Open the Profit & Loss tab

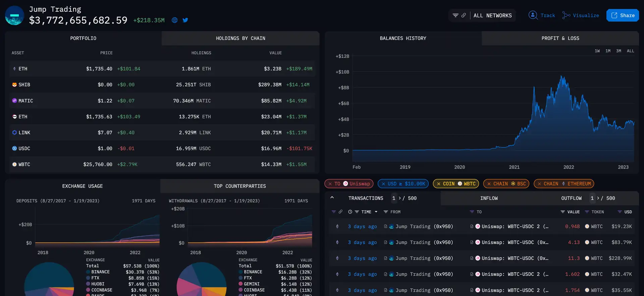560,38
